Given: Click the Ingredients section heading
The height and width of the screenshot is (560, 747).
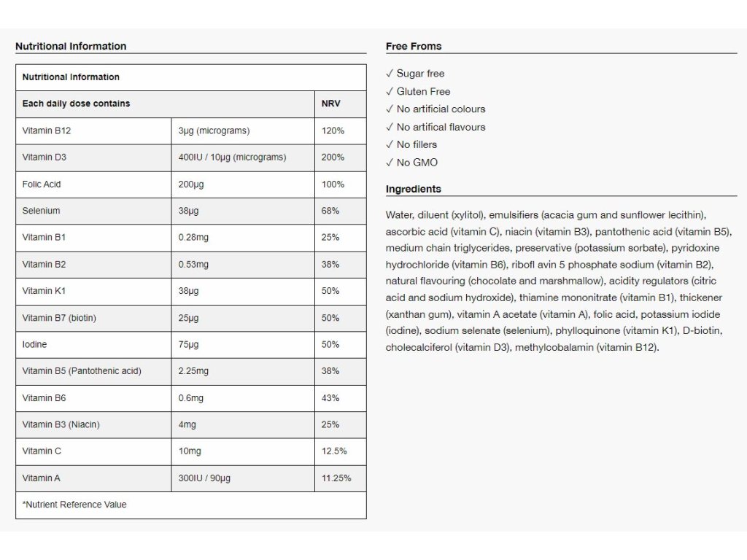Looking at the screenshot, I should pyautogui.click(x=414, y=189).
